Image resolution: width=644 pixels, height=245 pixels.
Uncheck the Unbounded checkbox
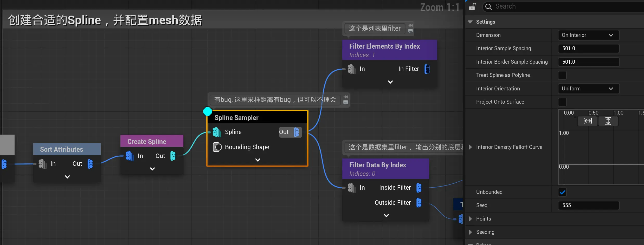(x=562, y=192)
